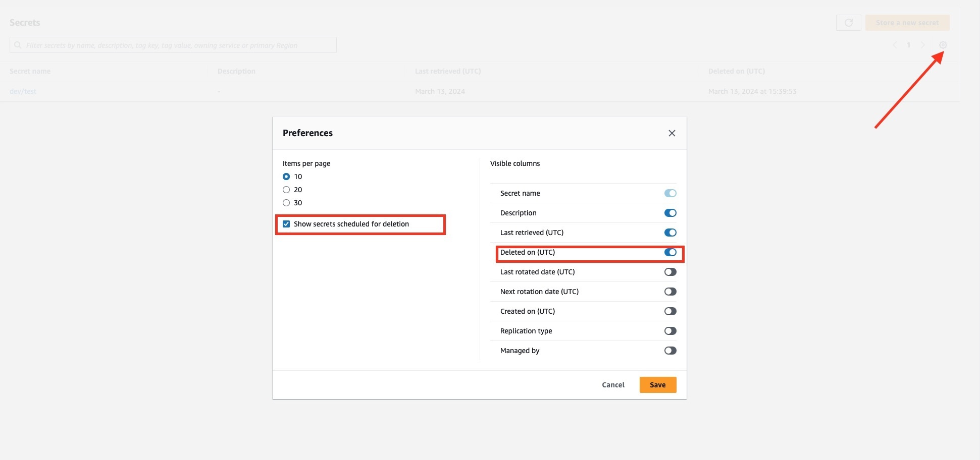
Task: Go to previous page chevron
Action: click(895, 45)
